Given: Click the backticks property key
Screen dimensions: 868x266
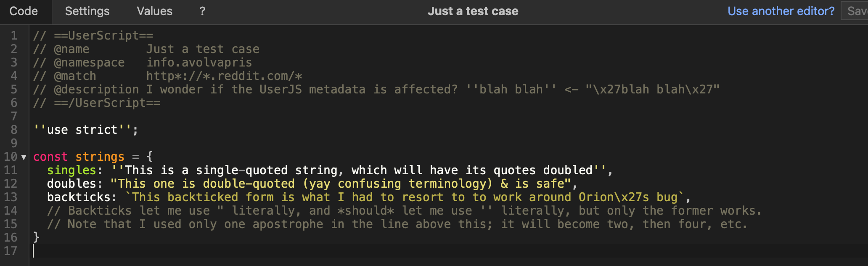Looking at the screenshot, I should pyautogui.click(x=79, y=197).
